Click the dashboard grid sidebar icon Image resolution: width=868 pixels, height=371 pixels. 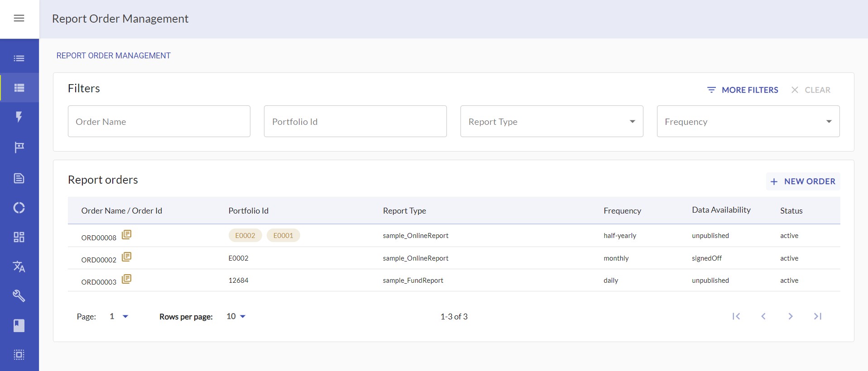pos(19,237)
